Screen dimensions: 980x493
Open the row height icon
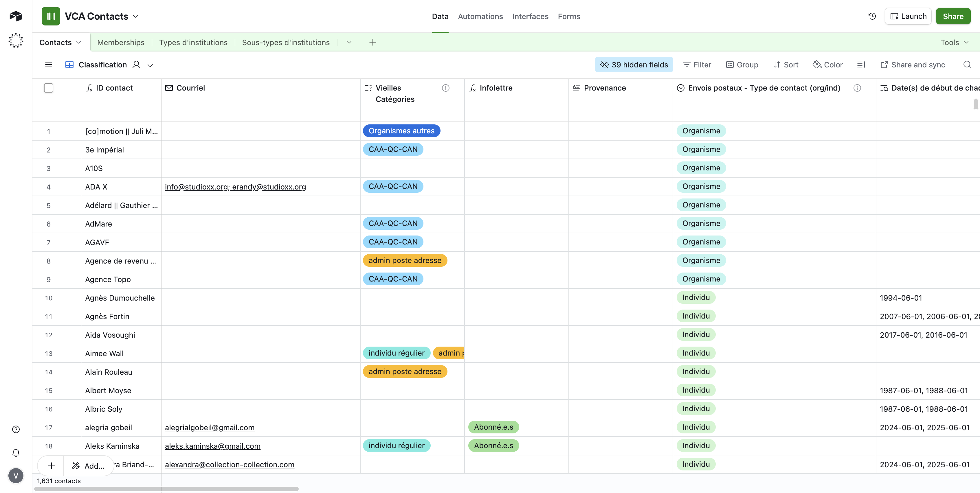861,65
